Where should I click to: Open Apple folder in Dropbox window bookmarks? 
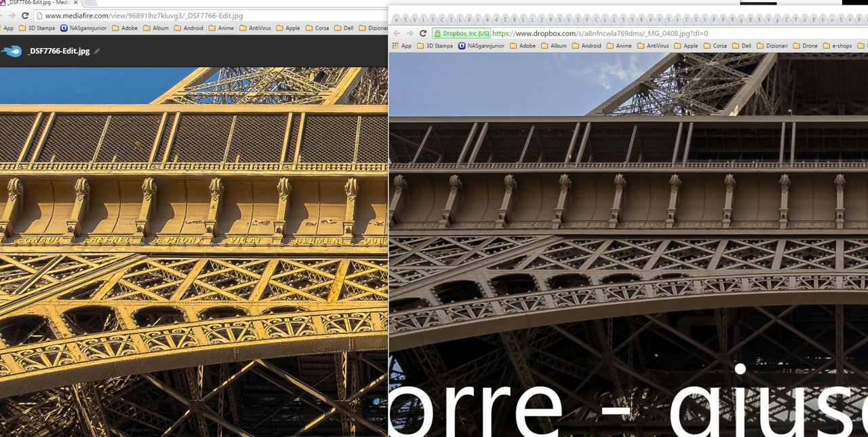686,45
